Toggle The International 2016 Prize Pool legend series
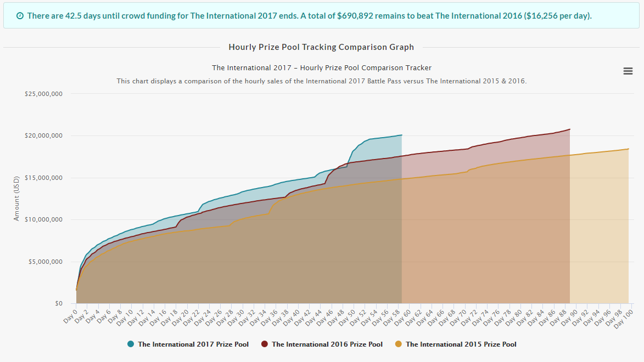The width and height of the screenshot is (644, 362). coord(322,344)
